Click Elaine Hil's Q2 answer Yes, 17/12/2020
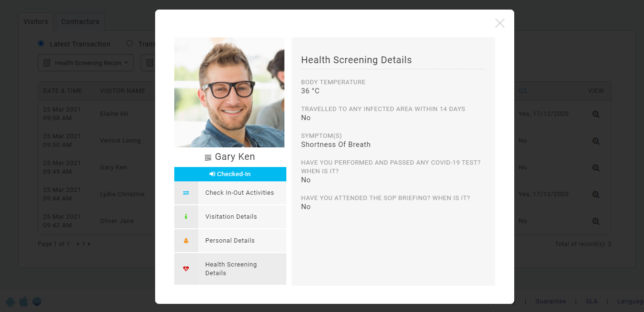 pyautogui.click(x=543, y=114)
